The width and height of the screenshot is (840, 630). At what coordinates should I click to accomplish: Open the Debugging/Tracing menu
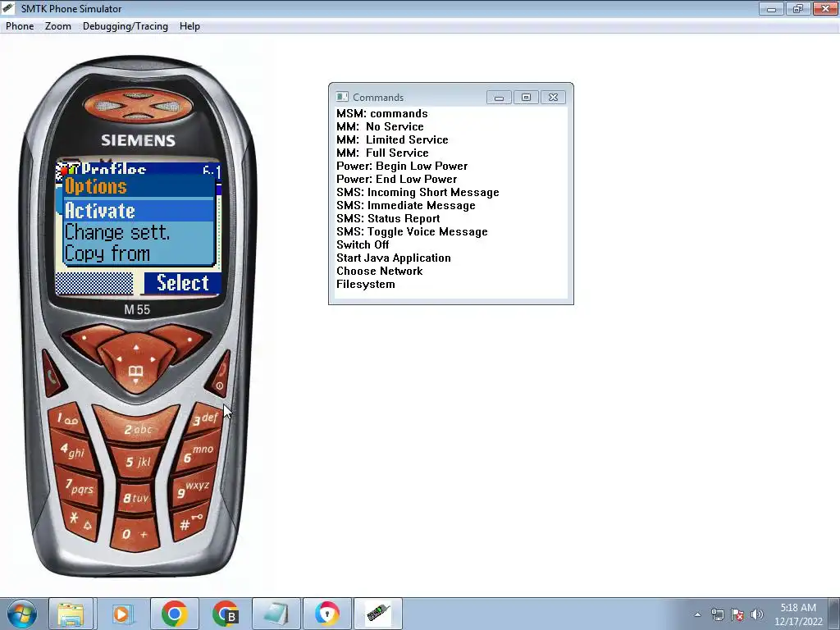[x=126, y=26]
